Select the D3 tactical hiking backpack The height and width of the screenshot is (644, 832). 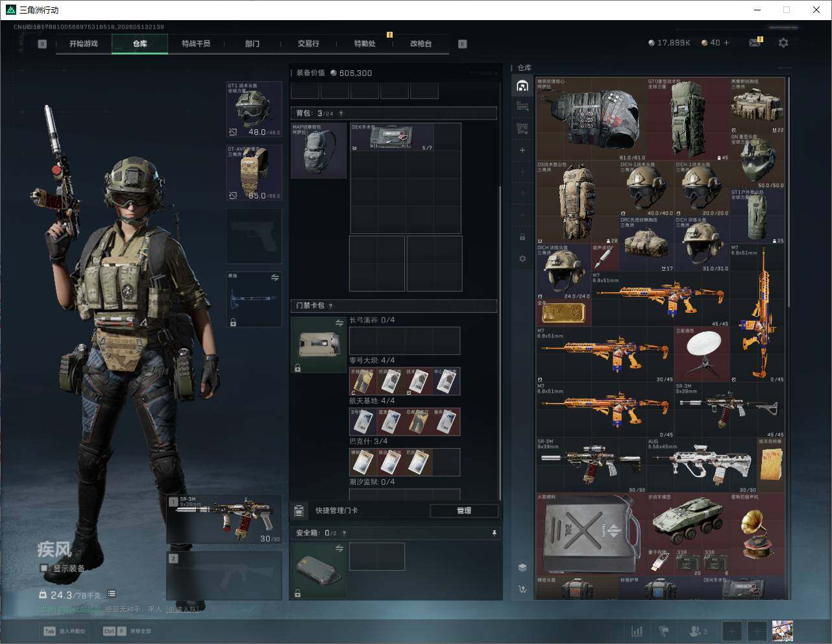click(x=578, y=203)
